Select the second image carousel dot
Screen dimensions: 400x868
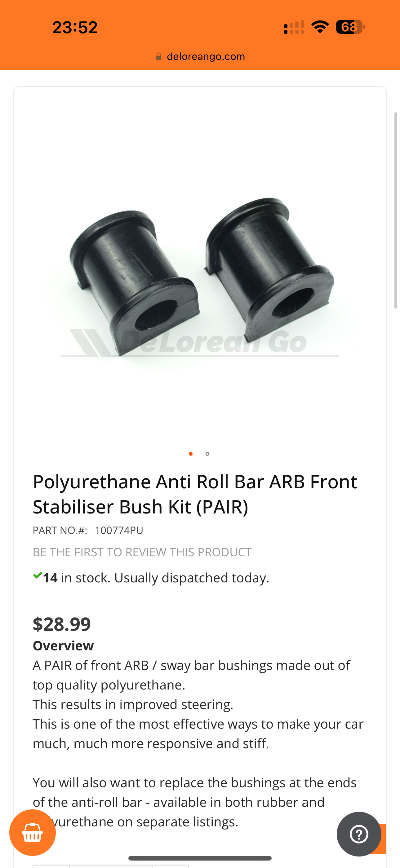tap(207, 454)
